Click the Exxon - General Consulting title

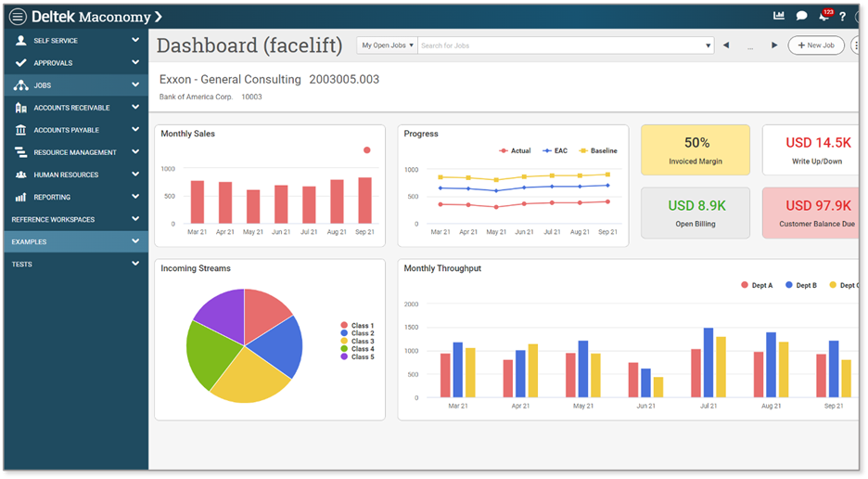[230, 79]
